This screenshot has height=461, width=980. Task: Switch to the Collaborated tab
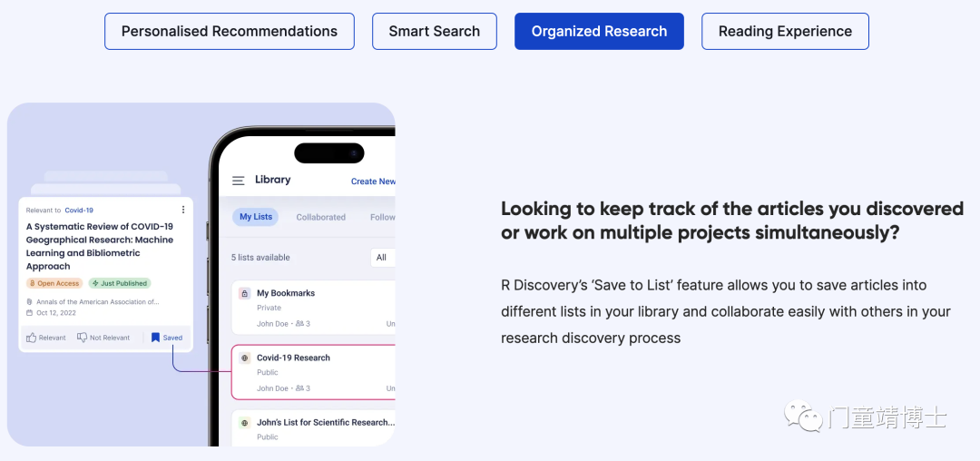[x=320, y=218]
